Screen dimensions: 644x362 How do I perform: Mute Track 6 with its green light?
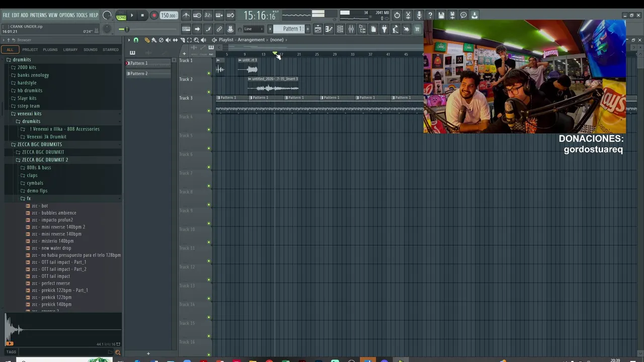tap(209, 167)
